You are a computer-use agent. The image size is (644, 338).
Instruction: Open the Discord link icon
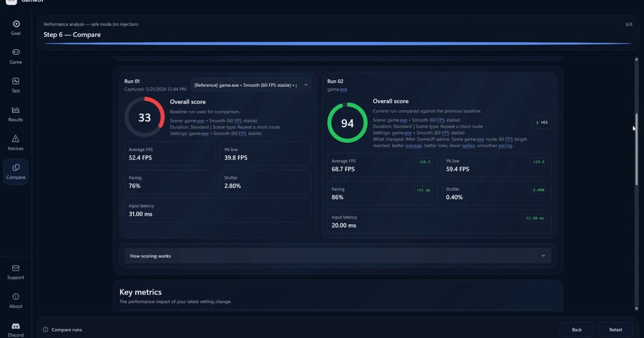16,326
